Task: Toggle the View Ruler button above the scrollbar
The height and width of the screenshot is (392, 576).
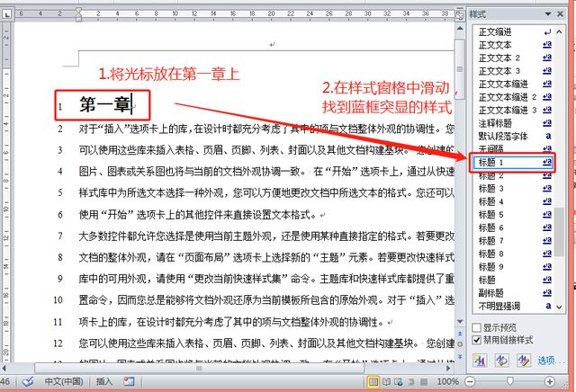Action: tap(460, 15)
